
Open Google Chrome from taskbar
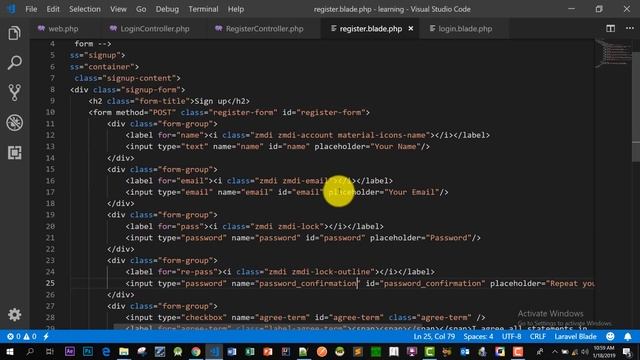tap(196, 351)
